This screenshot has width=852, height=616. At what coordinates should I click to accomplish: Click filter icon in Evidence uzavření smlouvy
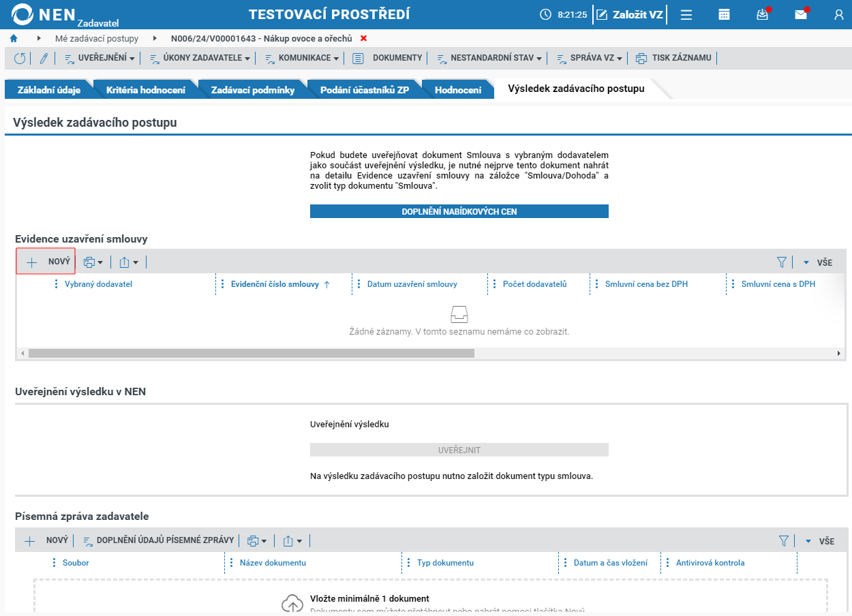(x=782, y=262)
